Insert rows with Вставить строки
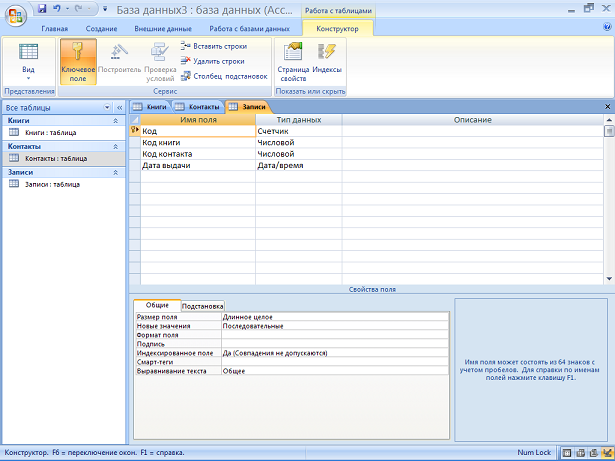Image resolution: width=615 pixels, height=461 pixels. click(x=214, y=46)
